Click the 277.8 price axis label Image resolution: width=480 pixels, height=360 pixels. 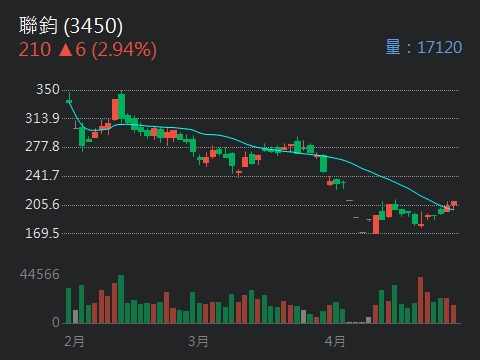43,147
